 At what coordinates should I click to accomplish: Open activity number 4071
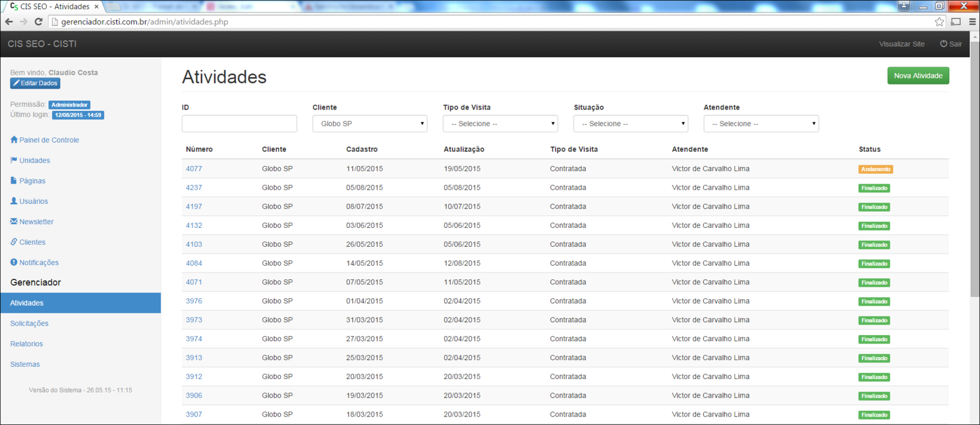point(194,282)
